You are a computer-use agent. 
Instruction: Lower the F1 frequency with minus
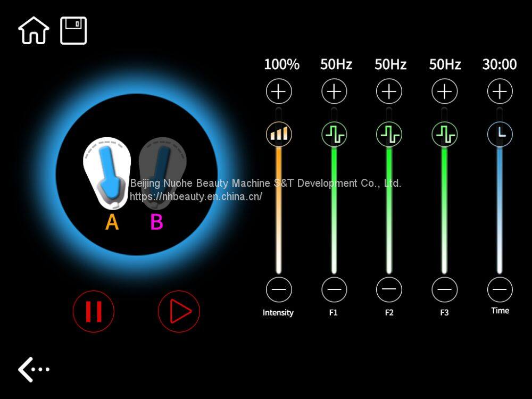[x=334, y=290]
